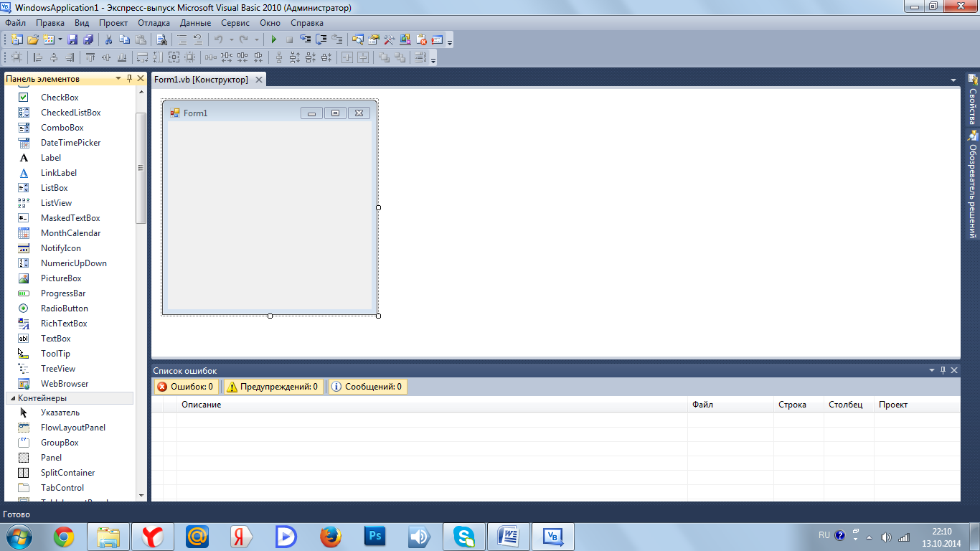Click the Tab Order layout icon

420,57
